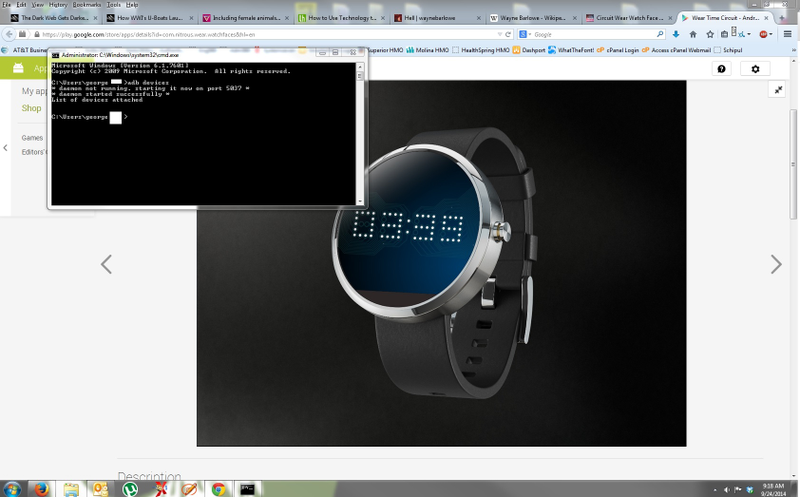This screenshot has height=497, width=800.
Task: Launch Firefox from taskbar
Action: (x=41, y=489)
